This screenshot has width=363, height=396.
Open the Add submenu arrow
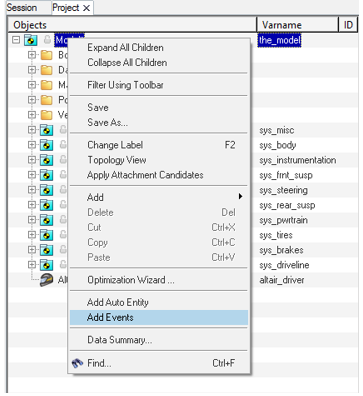tap(240, 197)
